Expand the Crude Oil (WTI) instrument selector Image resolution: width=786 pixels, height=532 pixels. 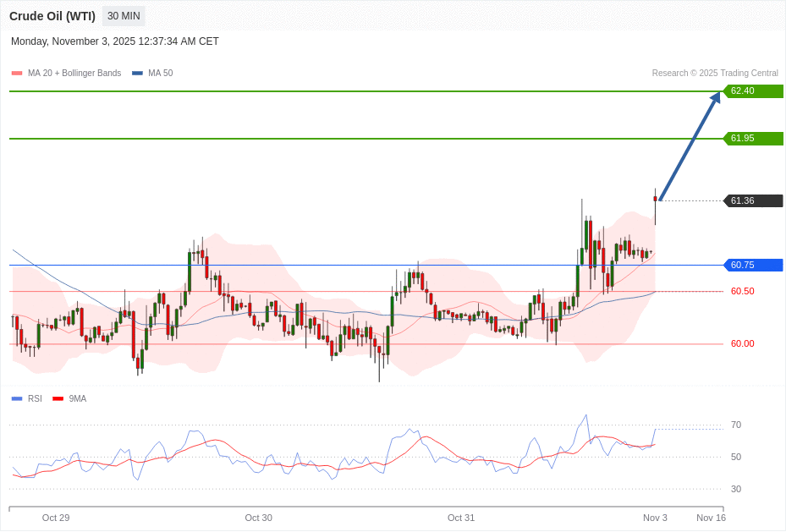point(52,15)
